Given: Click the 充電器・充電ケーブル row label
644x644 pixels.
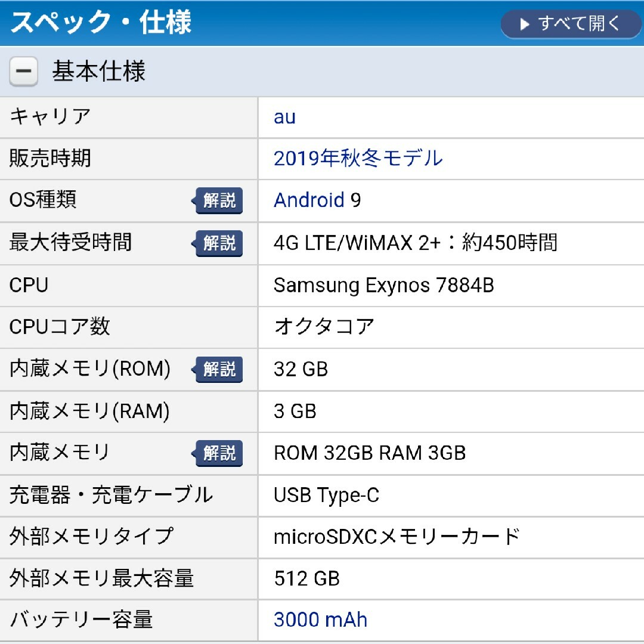Looking at the screenshot, I should pos(111,495).
